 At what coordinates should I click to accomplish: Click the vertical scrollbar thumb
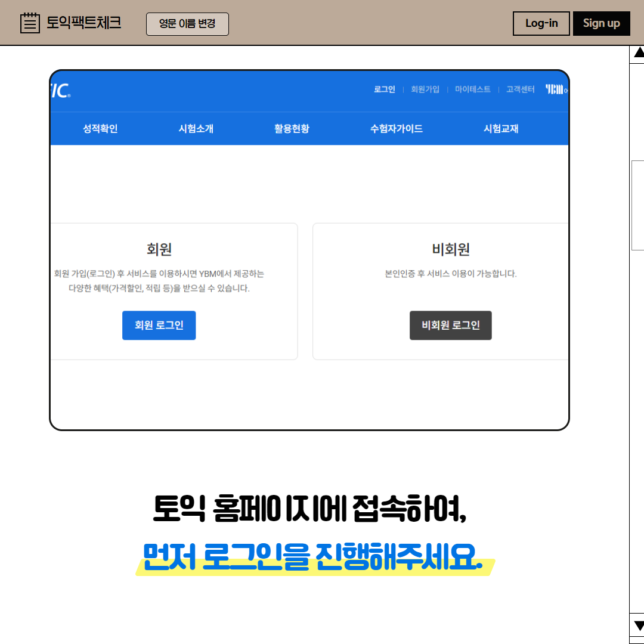pyautogui.click(x=638, y=205)
